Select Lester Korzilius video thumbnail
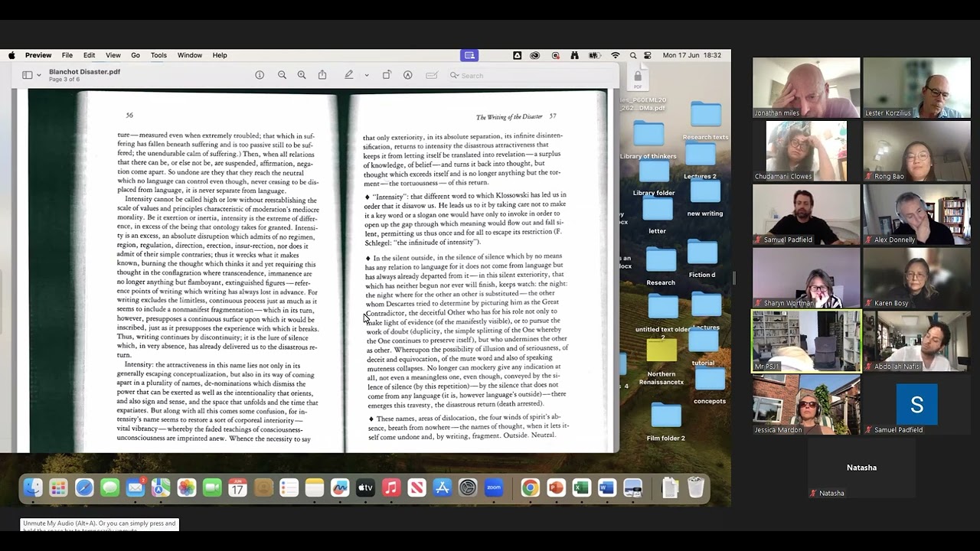The image size is (980, 551). (x=916, y=88)
